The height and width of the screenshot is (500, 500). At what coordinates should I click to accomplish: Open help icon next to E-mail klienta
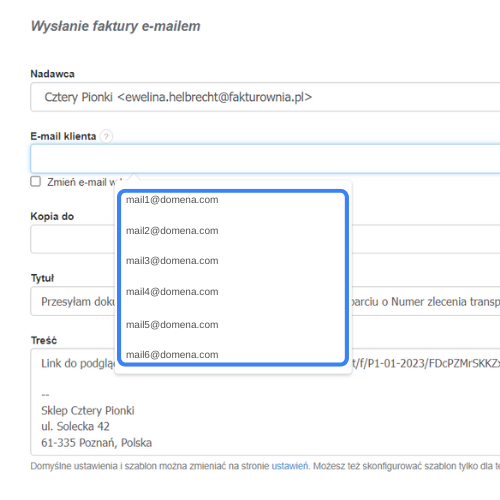pos(106,136)
